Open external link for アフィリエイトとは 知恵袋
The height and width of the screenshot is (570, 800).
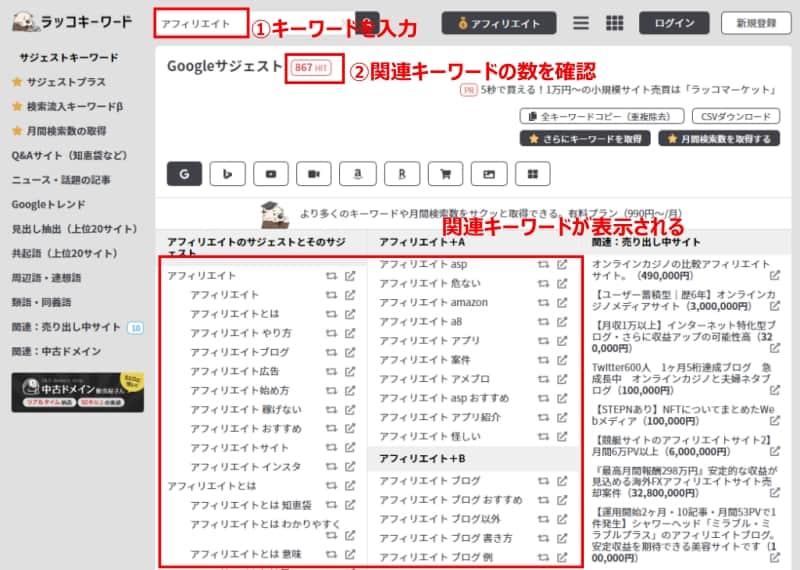350,505
